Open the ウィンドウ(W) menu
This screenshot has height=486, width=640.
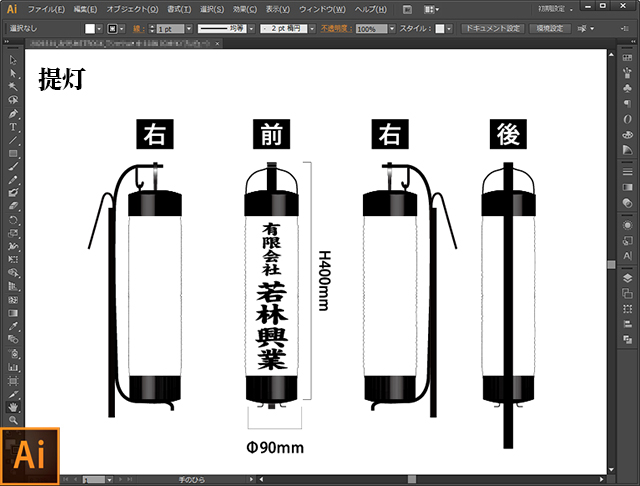pos(322,9)
